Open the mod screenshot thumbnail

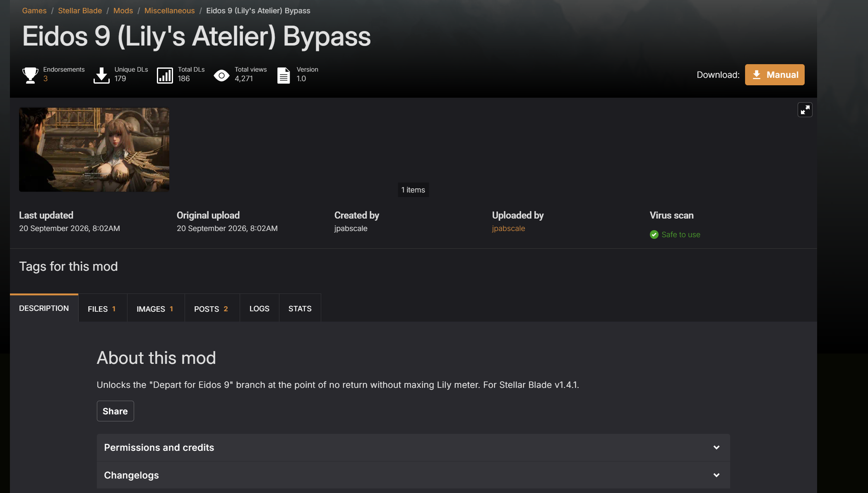coord(94,150)
